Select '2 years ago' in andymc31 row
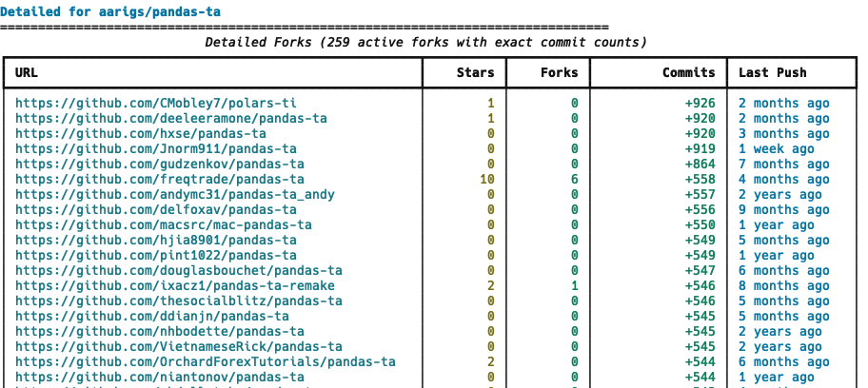 tap(780, 194)
